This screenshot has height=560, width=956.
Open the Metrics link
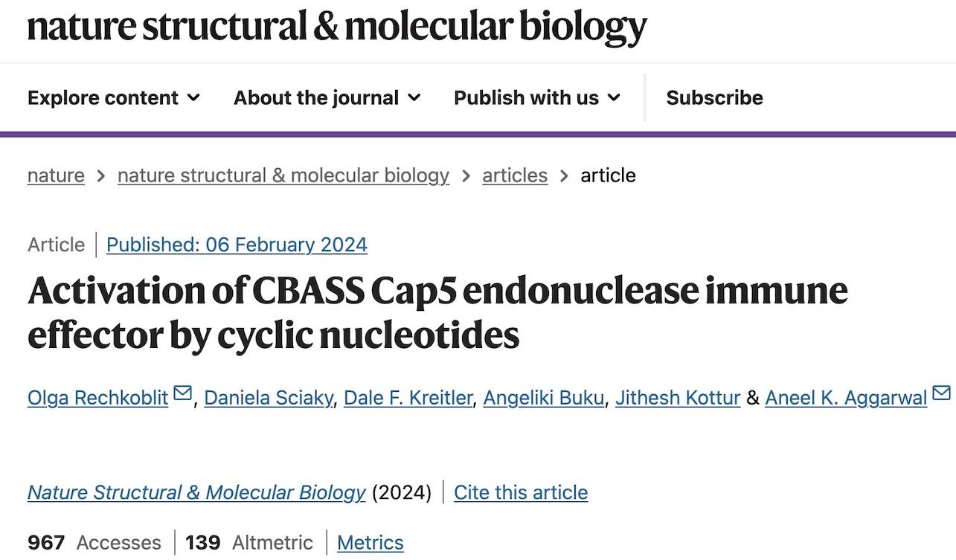370,542
